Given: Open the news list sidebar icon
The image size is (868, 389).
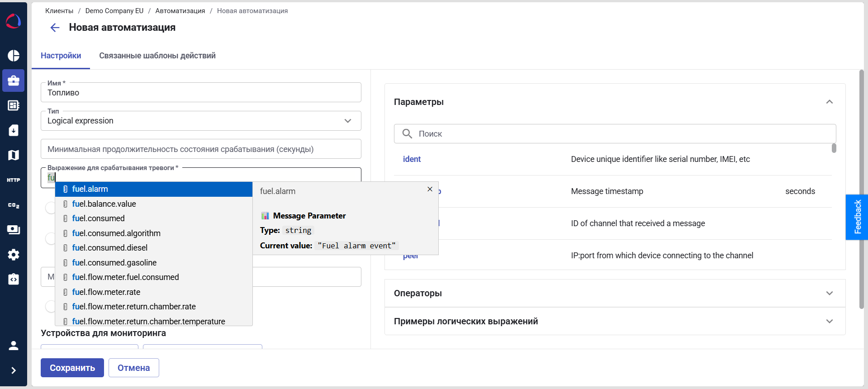Looking at the screenshot, I should [14, 105].
